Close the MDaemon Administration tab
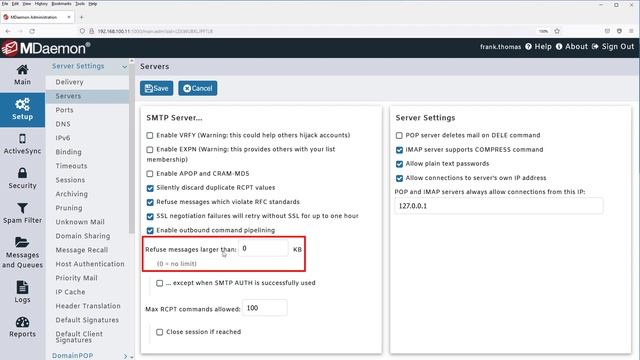 pos(69,17)
